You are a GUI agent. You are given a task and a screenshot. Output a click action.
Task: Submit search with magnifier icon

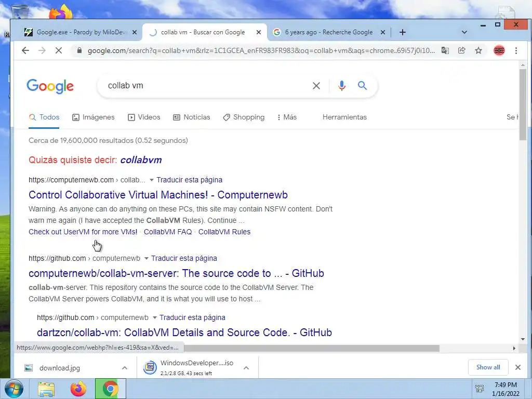pos(362,86)
